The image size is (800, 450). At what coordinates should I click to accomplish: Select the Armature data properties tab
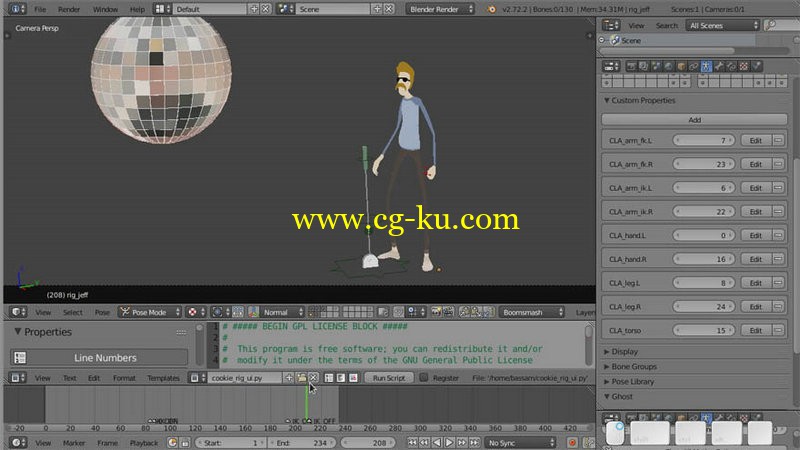click(706, 66)
